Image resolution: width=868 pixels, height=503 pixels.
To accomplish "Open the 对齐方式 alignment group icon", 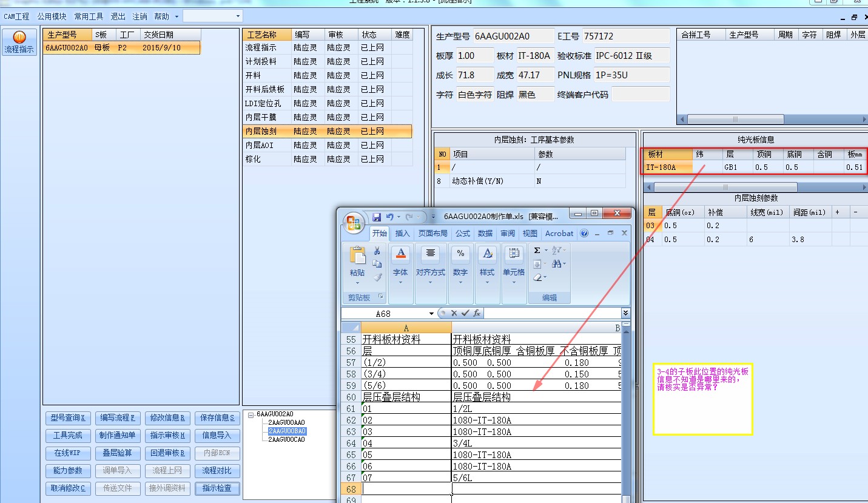I will [431, 253].
